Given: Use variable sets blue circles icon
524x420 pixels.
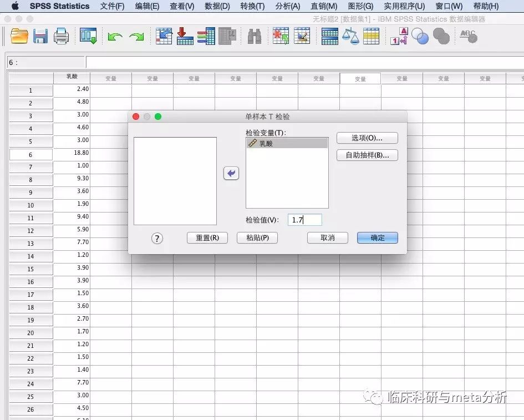Looking at the screenshot, I should 420,36.
